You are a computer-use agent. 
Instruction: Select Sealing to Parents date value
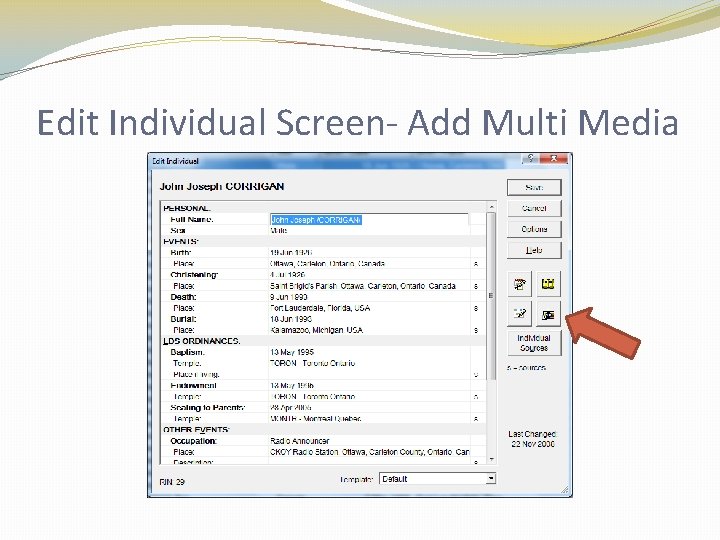(x=291, y=407)
